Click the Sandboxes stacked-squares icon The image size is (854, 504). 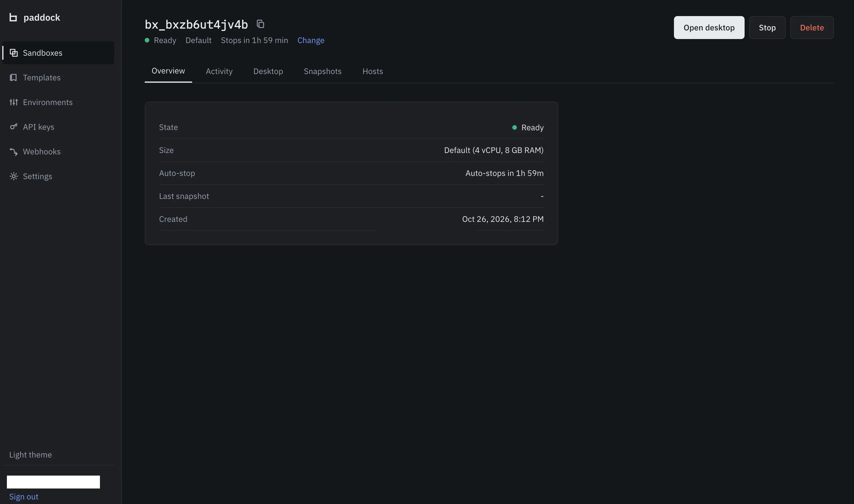coord(13,53)
